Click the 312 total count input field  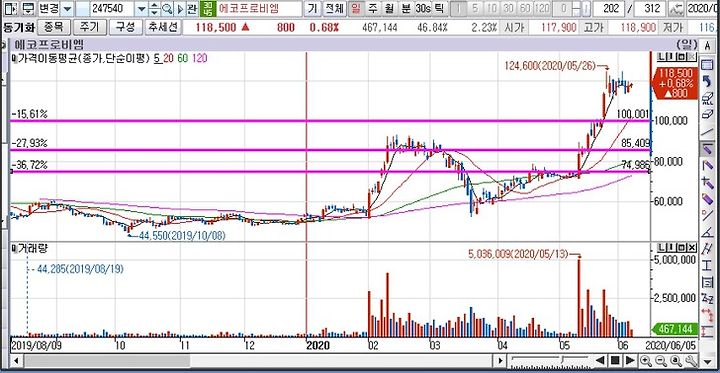click(650, 8)
